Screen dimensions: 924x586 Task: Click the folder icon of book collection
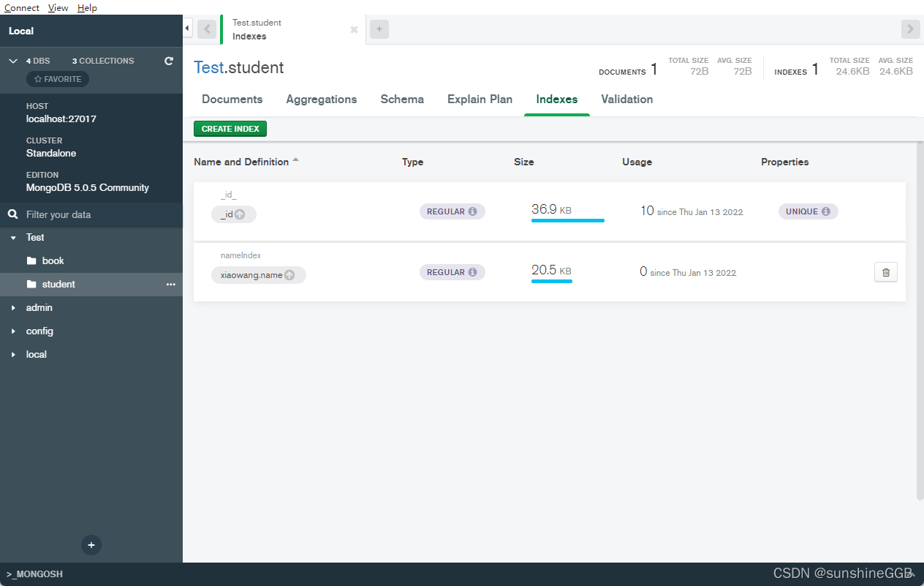point(31,260)
